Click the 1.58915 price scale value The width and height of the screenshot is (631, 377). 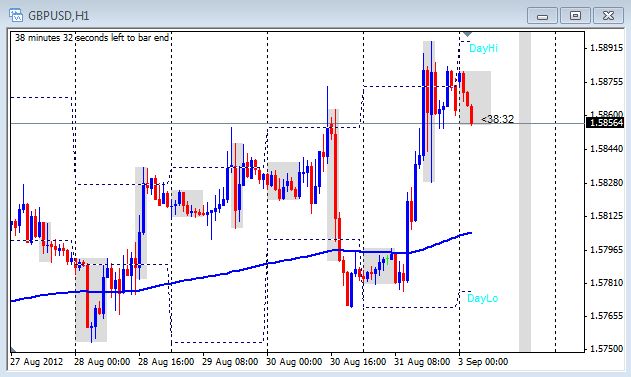pos(606,48)
